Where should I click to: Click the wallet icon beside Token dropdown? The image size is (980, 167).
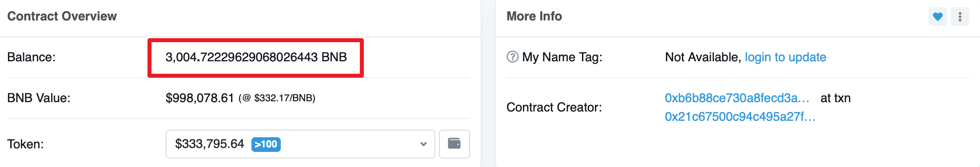454,144
